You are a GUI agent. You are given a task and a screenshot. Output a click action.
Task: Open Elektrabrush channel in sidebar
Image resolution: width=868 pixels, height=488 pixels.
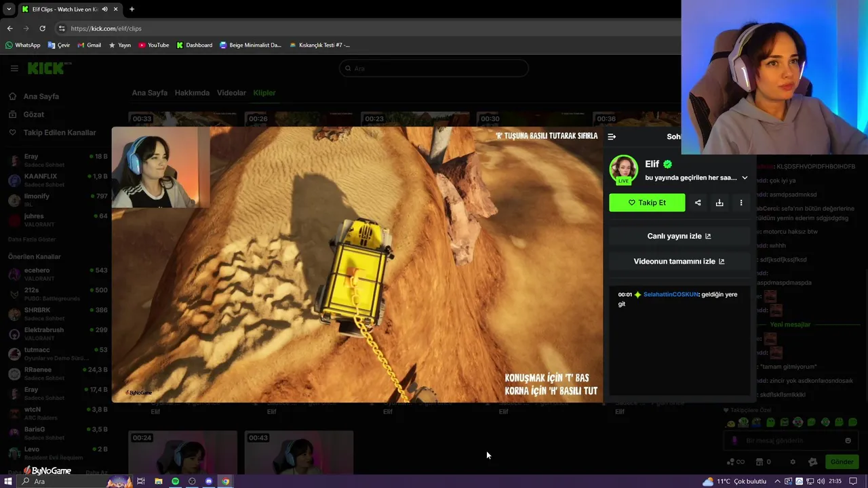(x=58, y=333)
